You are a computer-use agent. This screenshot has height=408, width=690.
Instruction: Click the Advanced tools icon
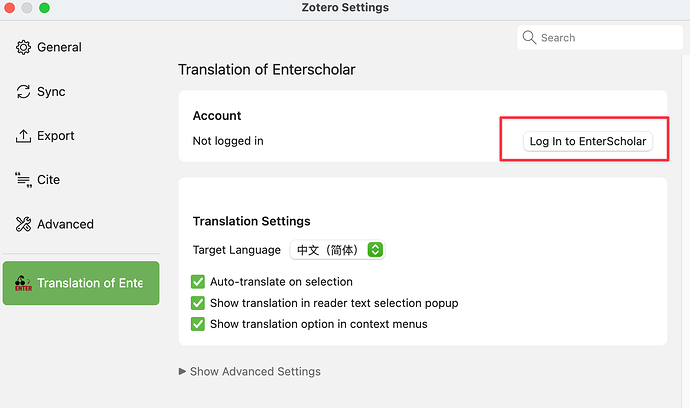tap(23, 224)
